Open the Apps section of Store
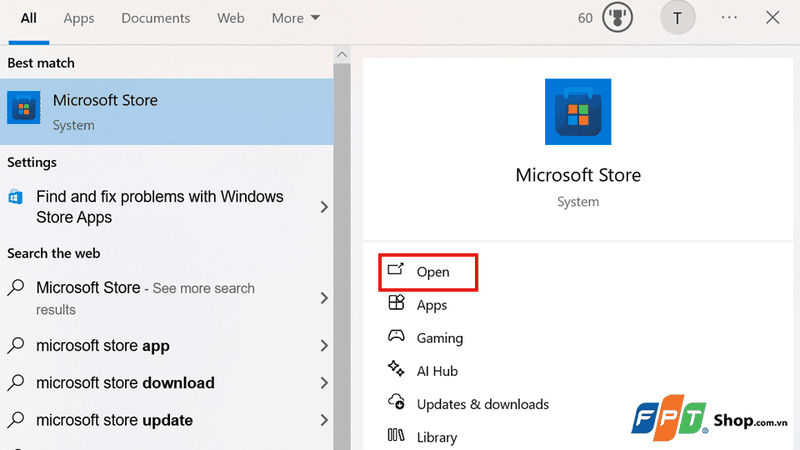 (x=432, y=305)
